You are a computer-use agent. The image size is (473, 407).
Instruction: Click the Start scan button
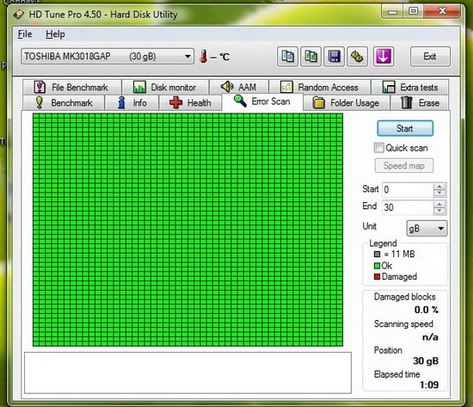pos(405,128)
